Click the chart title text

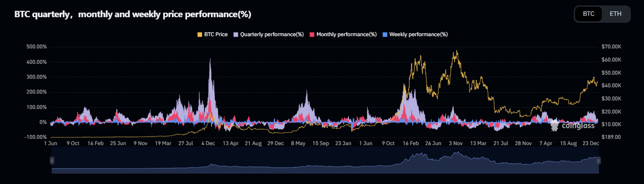(133, 14)
